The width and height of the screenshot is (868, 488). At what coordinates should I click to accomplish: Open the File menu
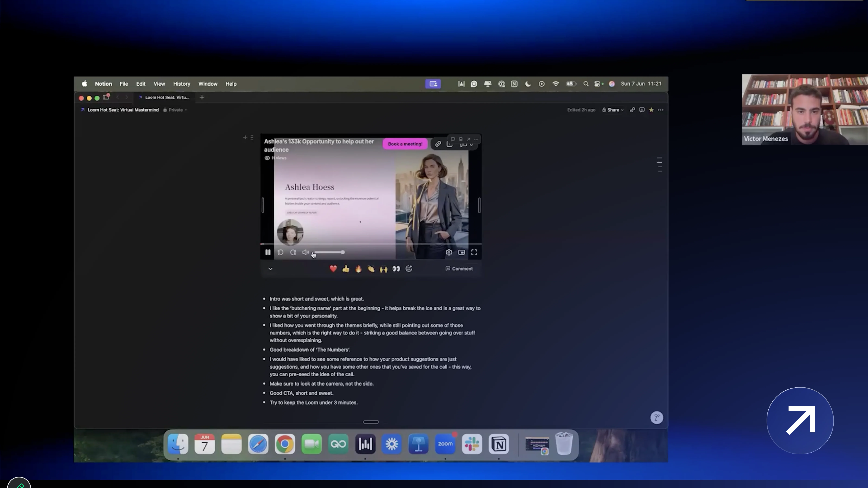coord(124,84)
